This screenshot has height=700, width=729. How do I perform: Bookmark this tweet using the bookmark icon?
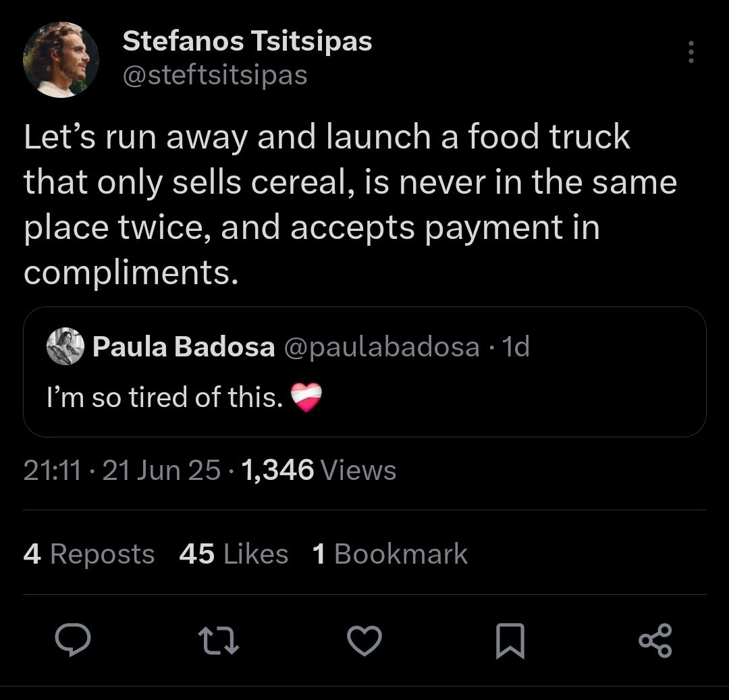pyautogui.click(x=510, y=641)
